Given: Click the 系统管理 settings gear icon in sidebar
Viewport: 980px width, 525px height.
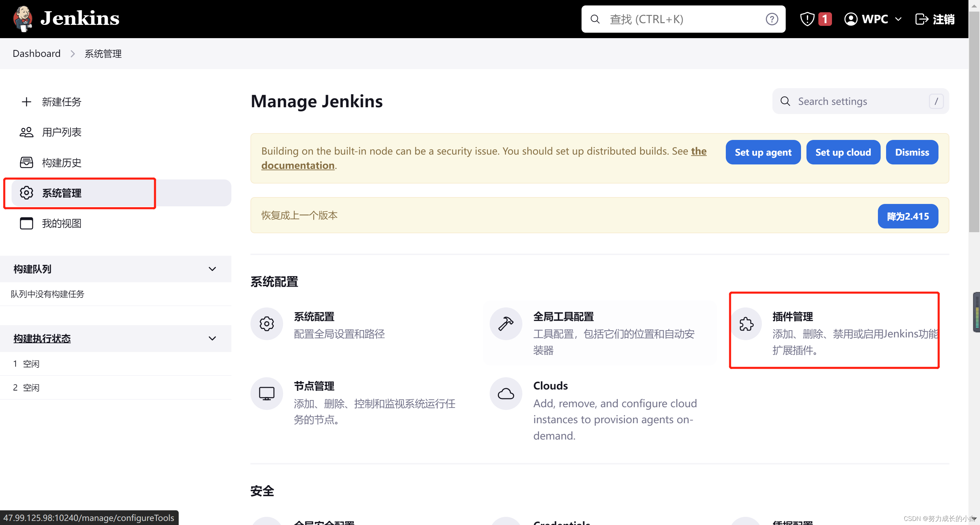Looking at the screenshot, I should point(26,192).
